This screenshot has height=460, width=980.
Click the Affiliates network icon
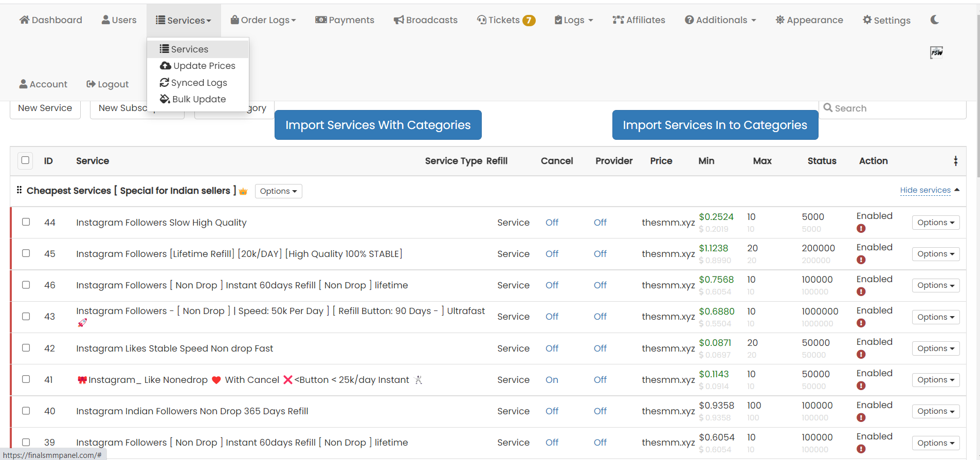618,20
